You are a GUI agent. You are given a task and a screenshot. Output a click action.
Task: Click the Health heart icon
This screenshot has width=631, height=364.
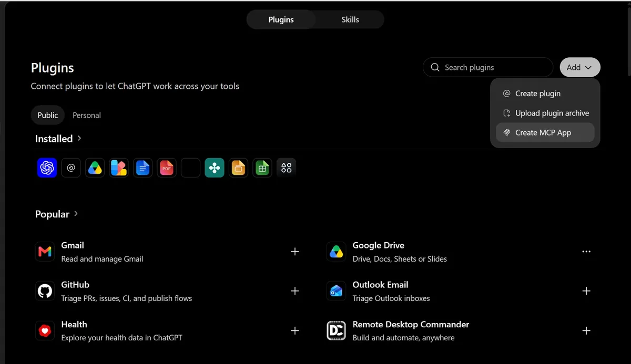(x=45, y=331)
